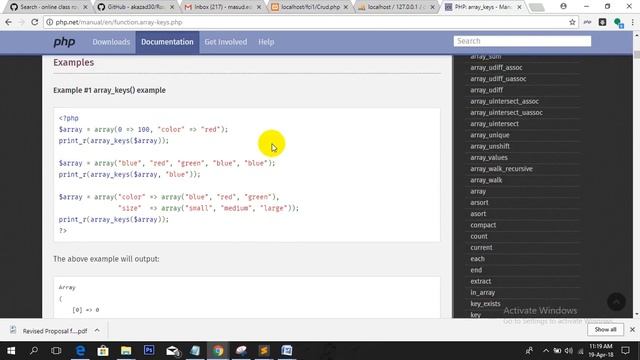Open Get Involved nav item
The image size is (640, 360).
pos(226,42)
